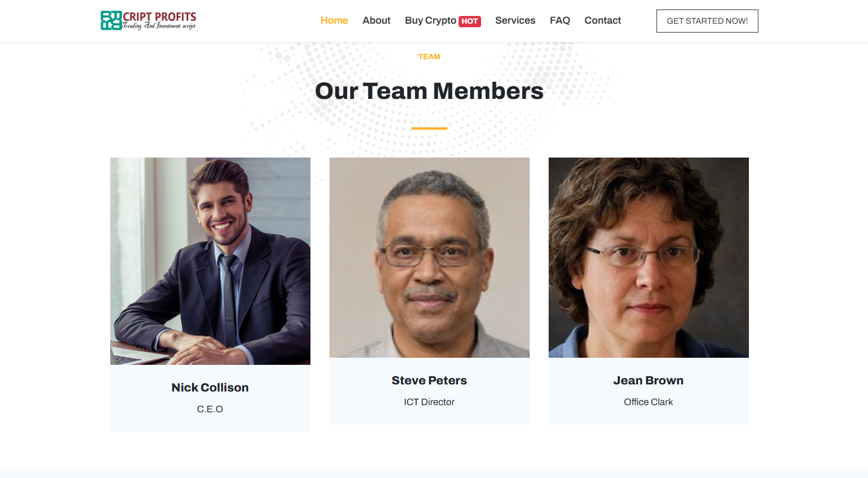Click the photo above Jean Brown's name
Image resolution: width=868 pixels, height=478 pixels.
click(x=649, y=258)
